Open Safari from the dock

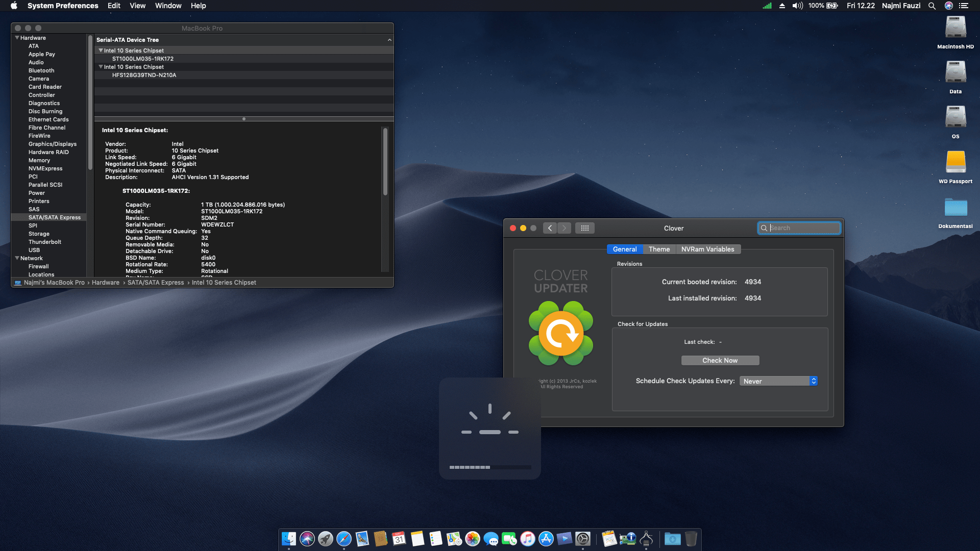click(x=344, y=539)
